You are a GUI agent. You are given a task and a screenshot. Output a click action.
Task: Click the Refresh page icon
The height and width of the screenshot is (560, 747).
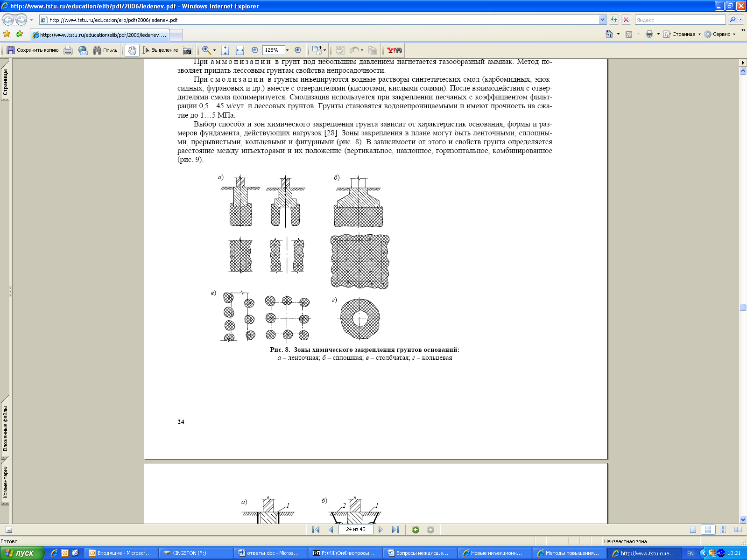coord(614,20)
